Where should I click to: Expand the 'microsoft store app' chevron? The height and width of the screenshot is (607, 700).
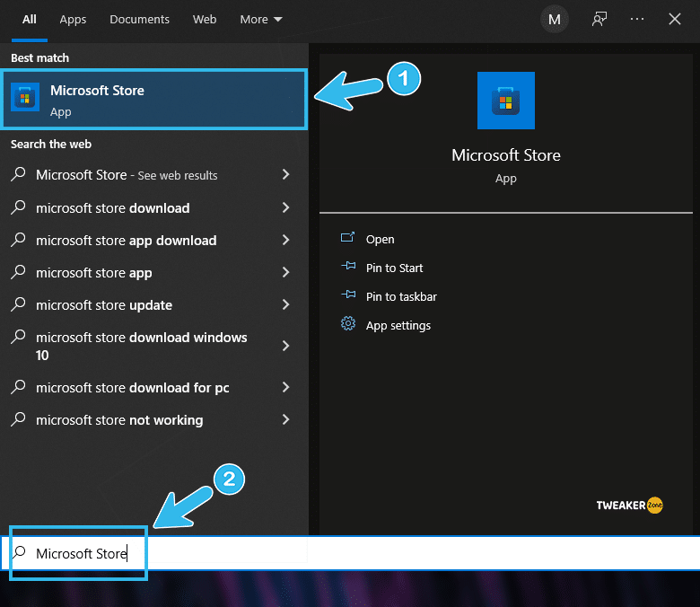[286, 272]
